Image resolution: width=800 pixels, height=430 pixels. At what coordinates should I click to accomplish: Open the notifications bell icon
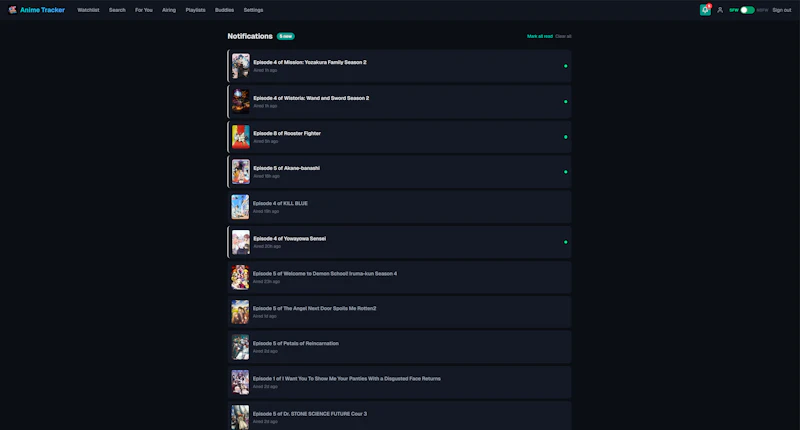click(705, 10)
